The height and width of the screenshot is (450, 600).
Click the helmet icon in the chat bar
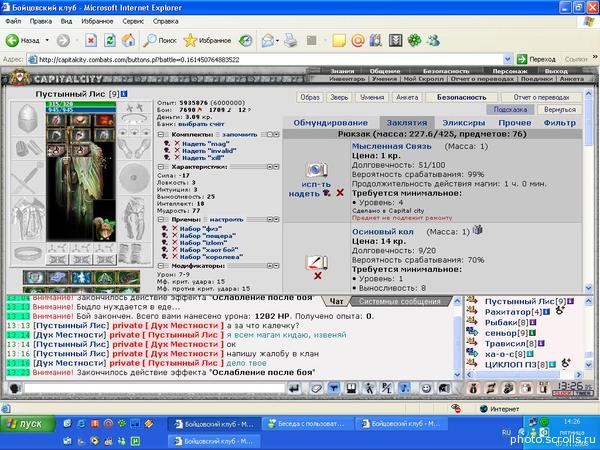point(443,388)
